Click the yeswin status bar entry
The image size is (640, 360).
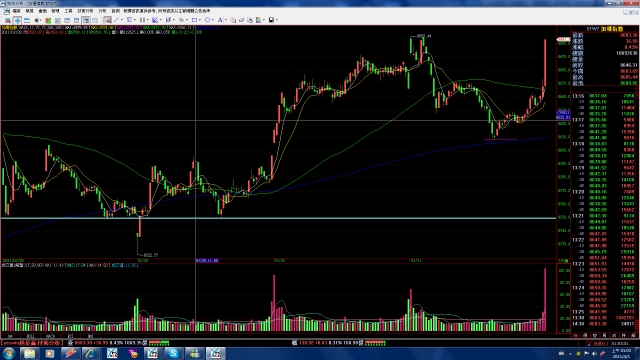[x=32, y=343]
